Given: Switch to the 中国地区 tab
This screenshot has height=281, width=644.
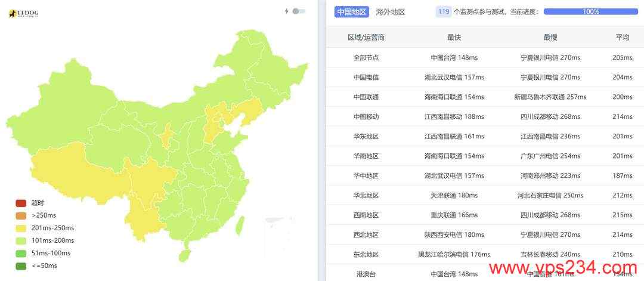Looking at the screenshot, I should [352, 12].
